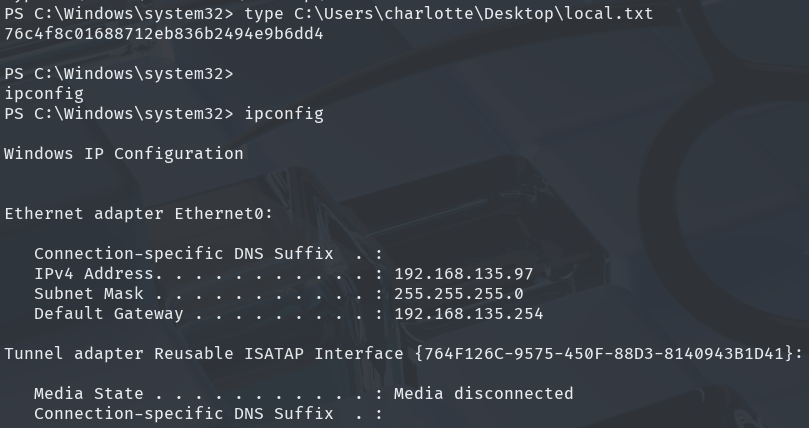This screenshot has height=428, width=809.
Task: Click the 'Media State' label
Action: click(84, 394)
